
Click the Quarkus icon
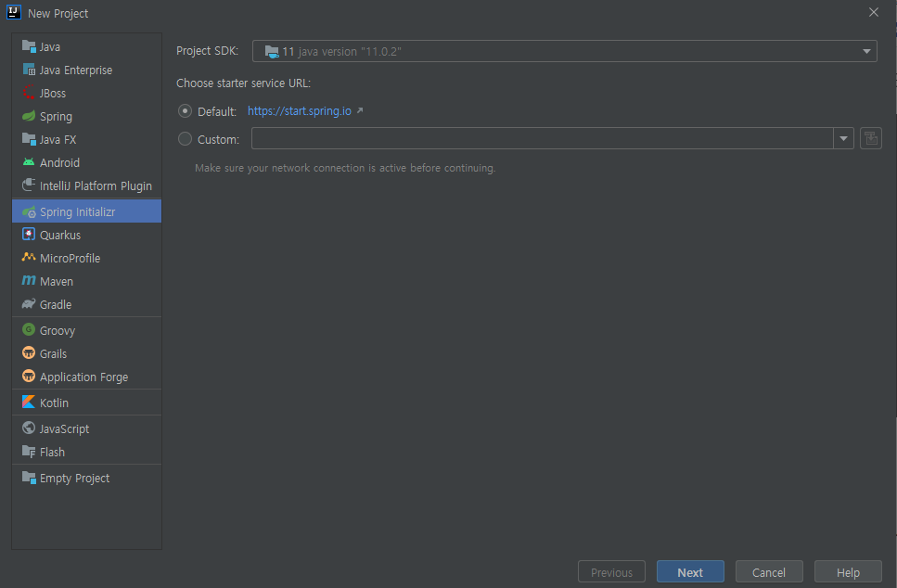[x=29, y=235]
